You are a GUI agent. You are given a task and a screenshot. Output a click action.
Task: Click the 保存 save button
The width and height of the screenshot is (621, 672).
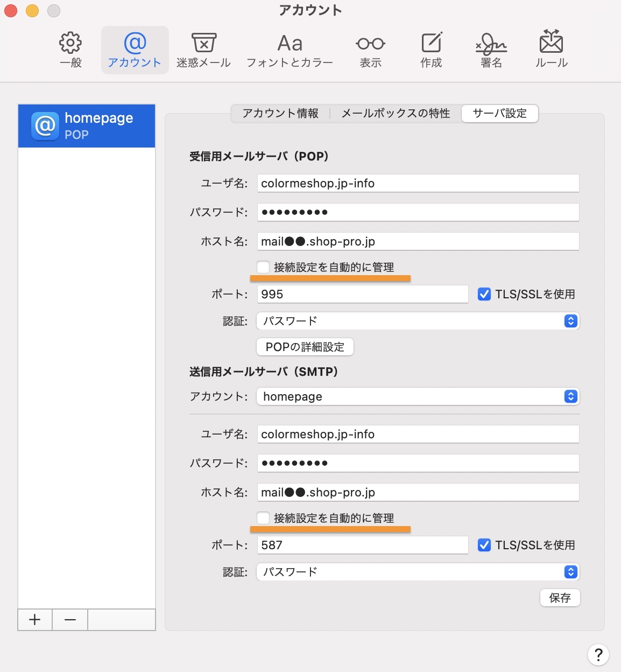coord(560,598)
